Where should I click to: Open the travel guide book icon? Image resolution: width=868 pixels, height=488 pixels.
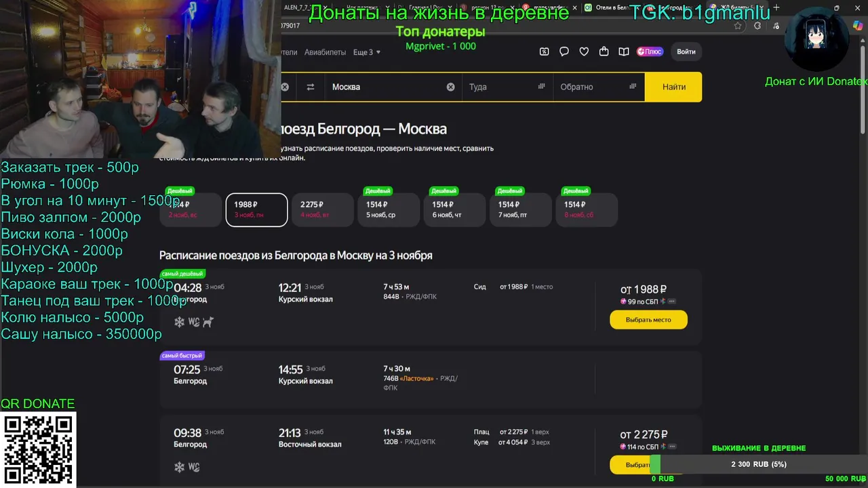click(624, 52)
